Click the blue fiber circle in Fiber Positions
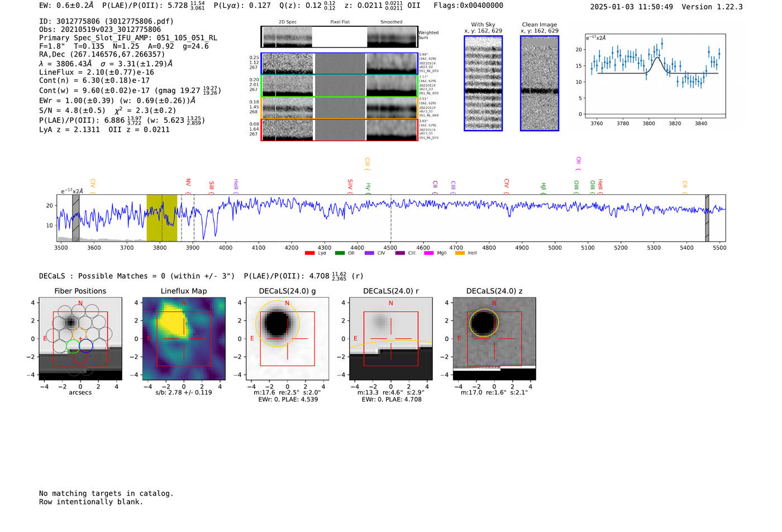The height and width of the screenshot is (532, 782). coord(85,346)
